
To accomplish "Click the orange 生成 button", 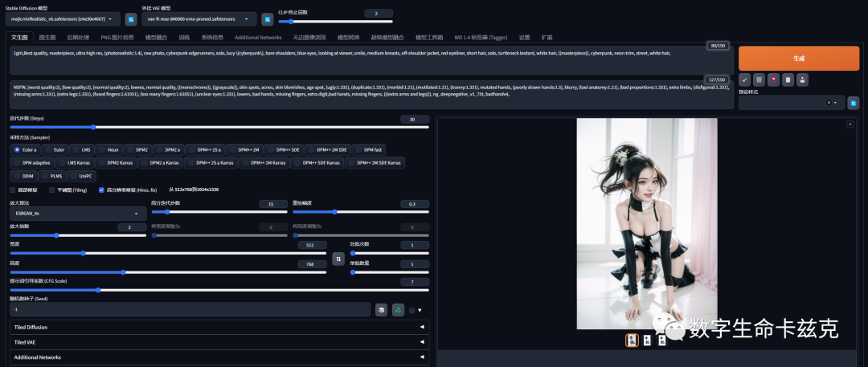I will [x=799, y=58].
